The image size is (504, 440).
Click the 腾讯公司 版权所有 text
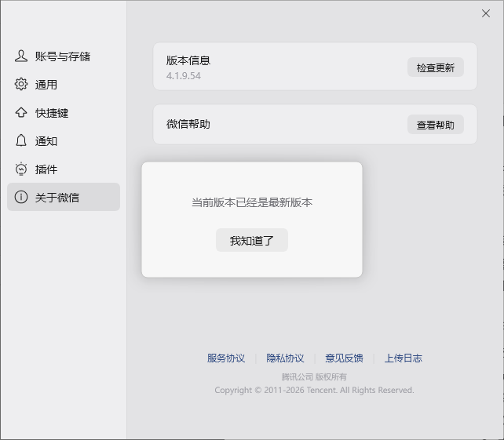(x=314, y=376)
